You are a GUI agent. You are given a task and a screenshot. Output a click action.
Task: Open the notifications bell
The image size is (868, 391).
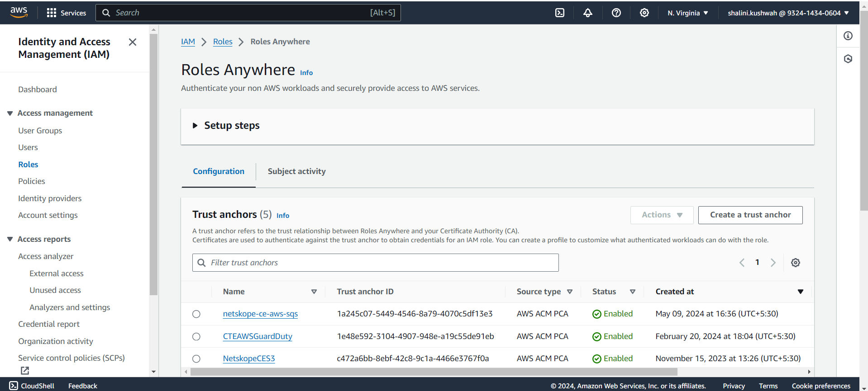[x=587, y=13]
